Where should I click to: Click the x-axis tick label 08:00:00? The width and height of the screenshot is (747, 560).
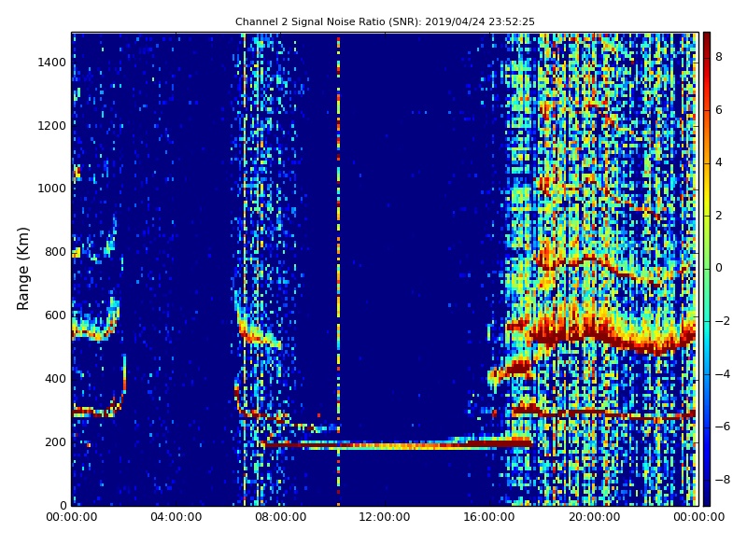coord(281,517)
